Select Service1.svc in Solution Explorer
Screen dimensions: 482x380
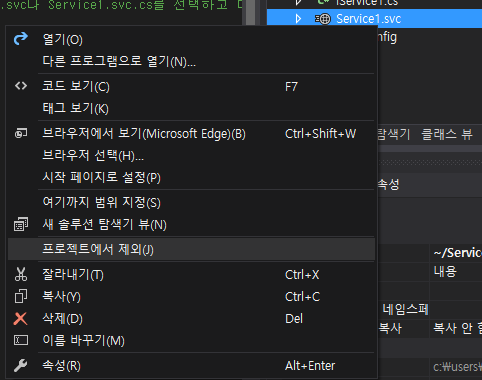point(368,19)
